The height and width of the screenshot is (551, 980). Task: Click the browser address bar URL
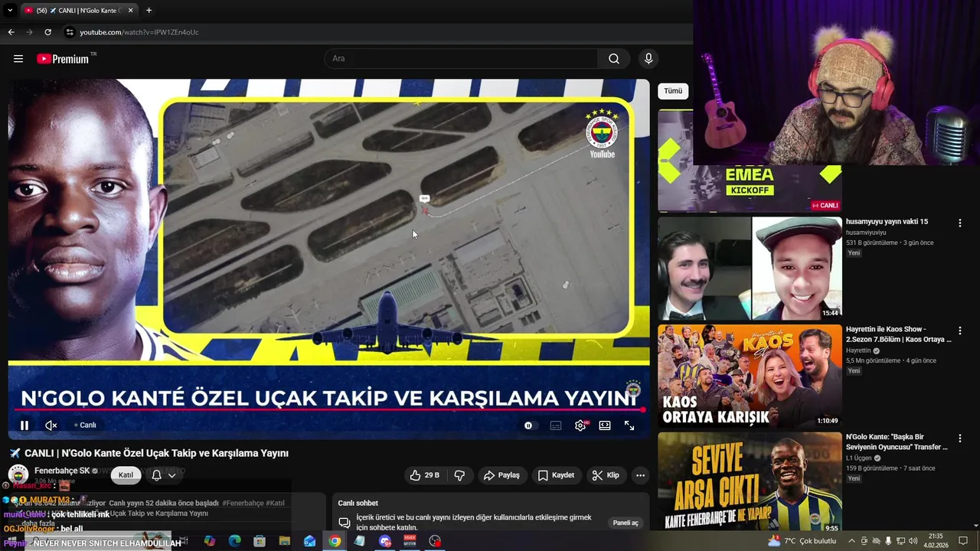(139, 32)
